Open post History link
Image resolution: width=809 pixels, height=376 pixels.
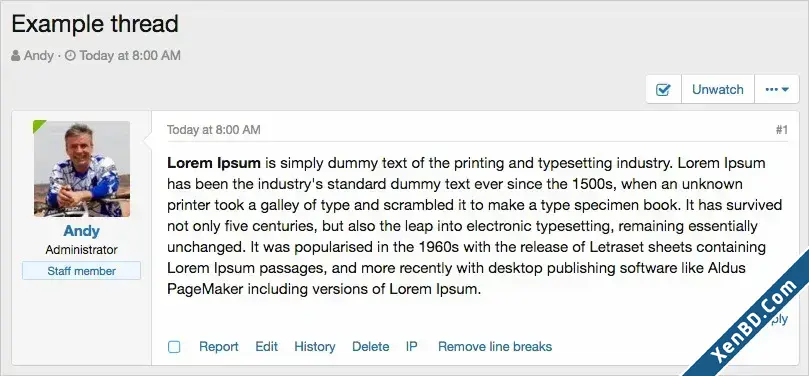pyautogui.click(x=315, y=347)
